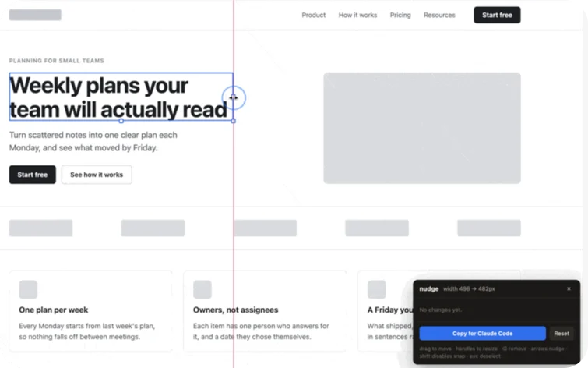Screen dimensions: 588x368
Task: Click Copy for Claude Code button
Action: 482,334
